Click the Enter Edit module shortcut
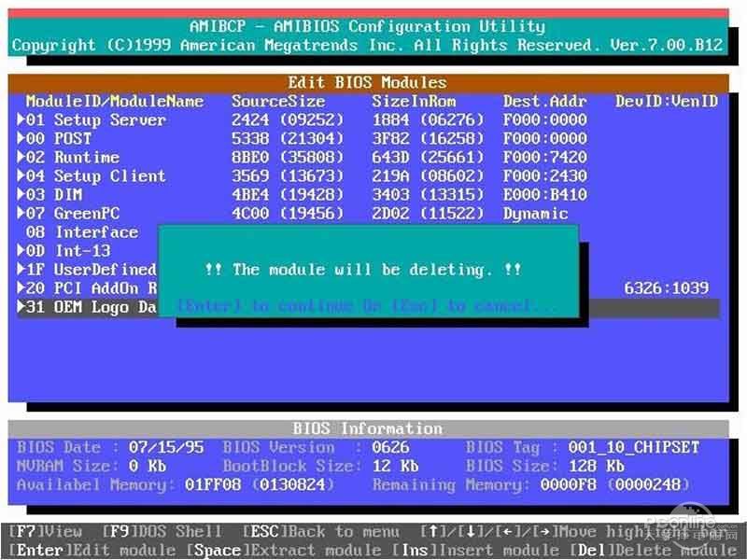Screen dimensions: 747x560 tap(92, 551)
